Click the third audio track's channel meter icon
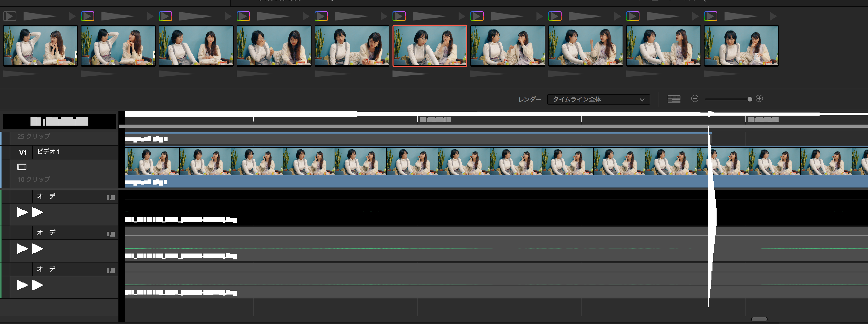The width and height of the screenshot is (868, 324). [x=110, y=270]
